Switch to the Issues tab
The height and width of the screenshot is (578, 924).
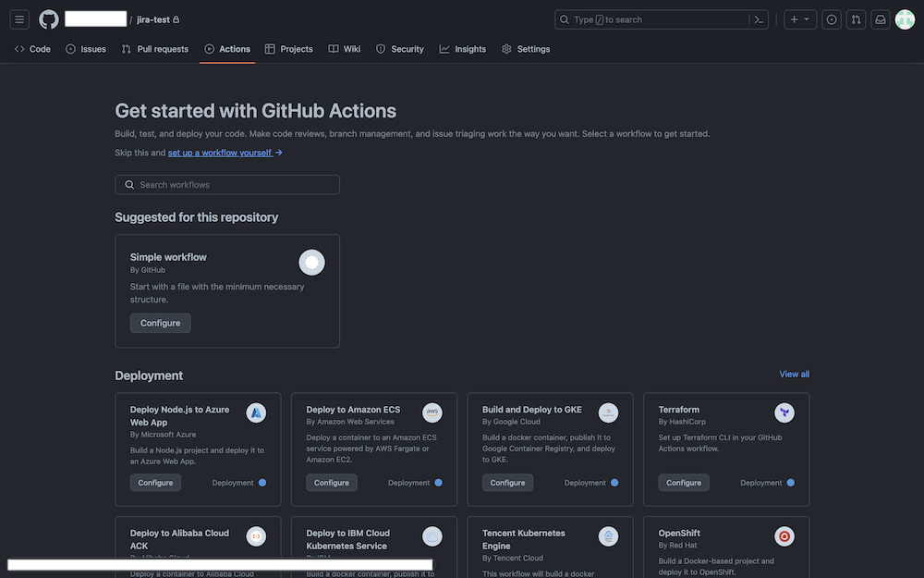coord(86,49)
